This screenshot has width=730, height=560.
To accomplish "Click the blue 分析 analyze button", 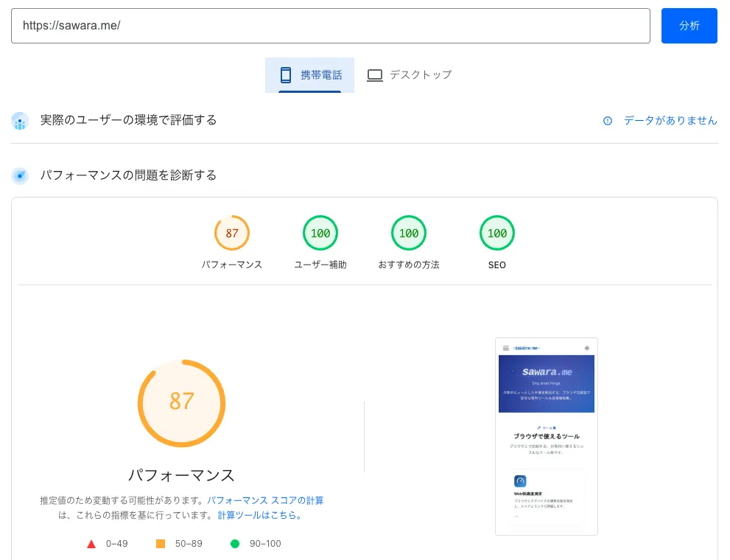I will coord(689,26).
